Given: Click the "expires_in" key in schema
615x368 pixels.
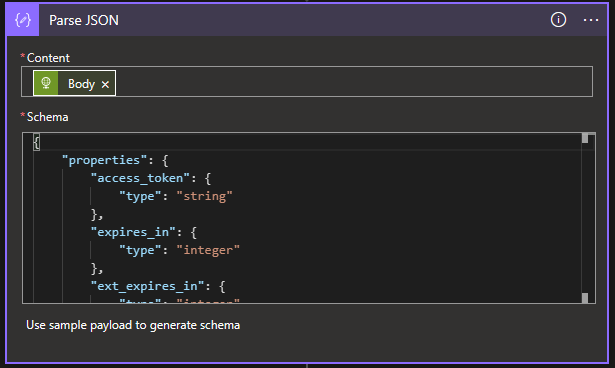Looking at the screenshot, I should [x=133, y=232].
